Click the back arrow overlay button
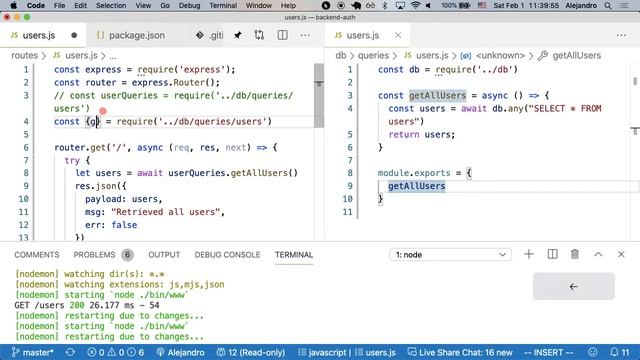This screenshot has height=360, width=640. click(573, 287)
